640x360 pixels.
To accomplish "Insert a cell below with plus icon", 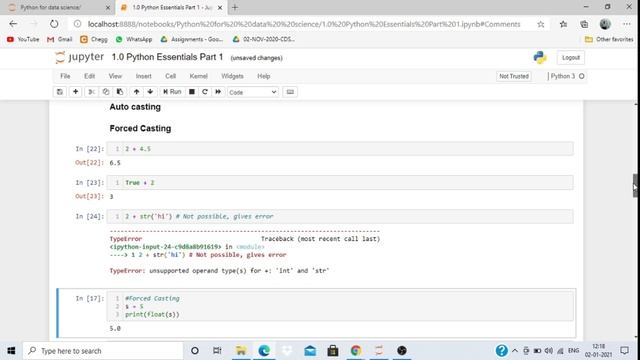I will 76,92.
